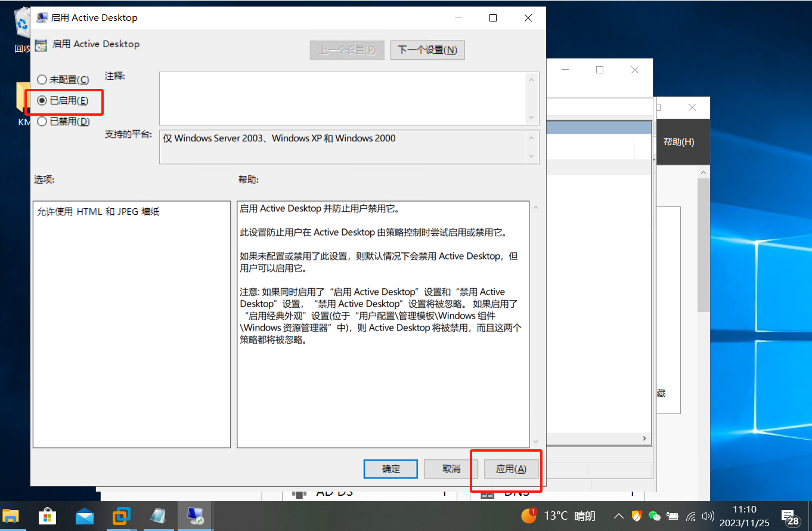Click the active remote desktop taskbar icon
Screen dimensions: 812x531
click(x=196, y=516)
